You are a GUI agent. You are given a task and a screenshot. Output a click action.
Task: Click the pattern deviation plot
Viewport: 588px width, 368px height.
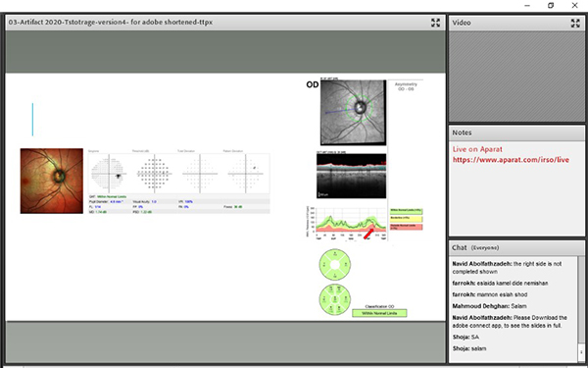(x=246, y=174)
